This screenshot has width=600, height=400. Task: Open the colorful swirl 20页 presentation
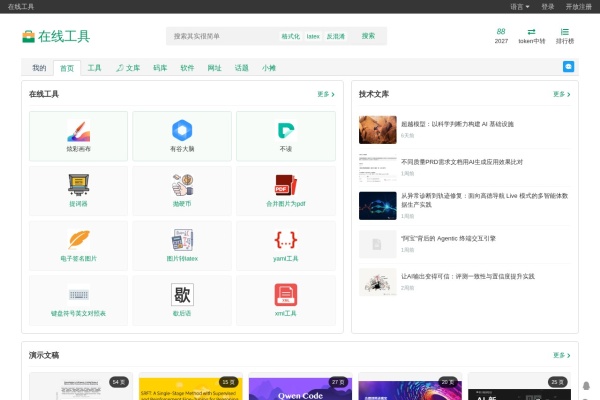tap(410, 387)
